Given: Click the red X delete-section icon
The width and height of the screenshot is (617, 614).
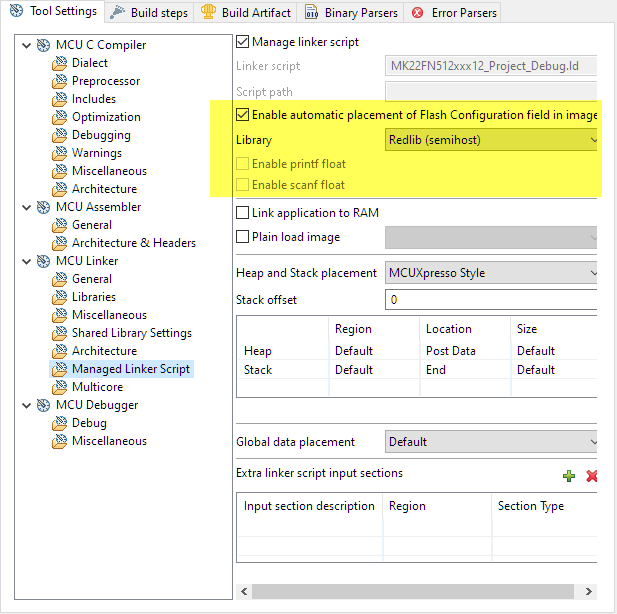Looking at the screenshot, I should pos(591,476).
